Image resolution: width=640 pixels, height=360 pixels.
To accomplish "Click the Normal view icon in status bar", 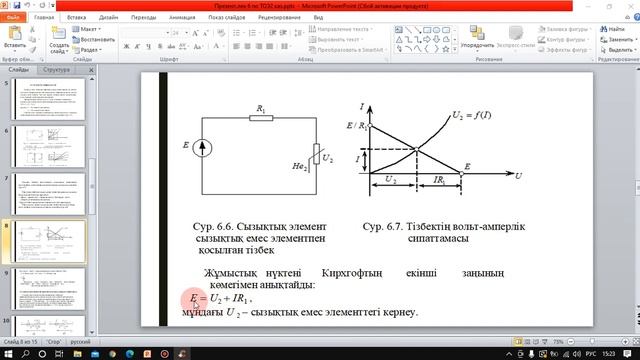I will pos(518,342).
